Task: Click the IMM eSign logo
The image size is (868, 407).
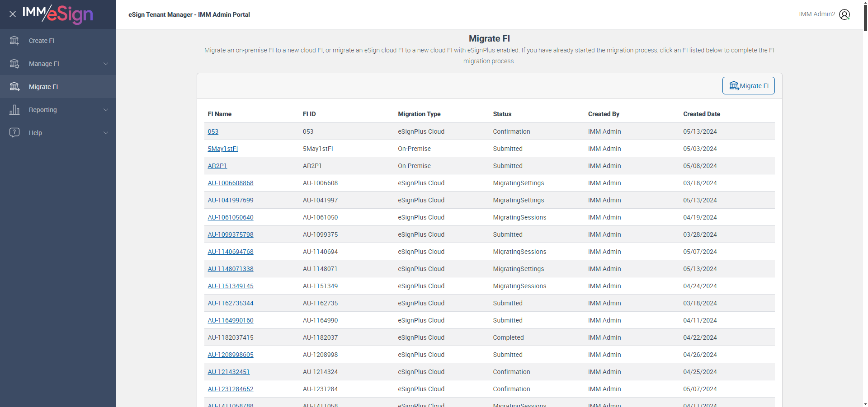Action: pos(58,14)
